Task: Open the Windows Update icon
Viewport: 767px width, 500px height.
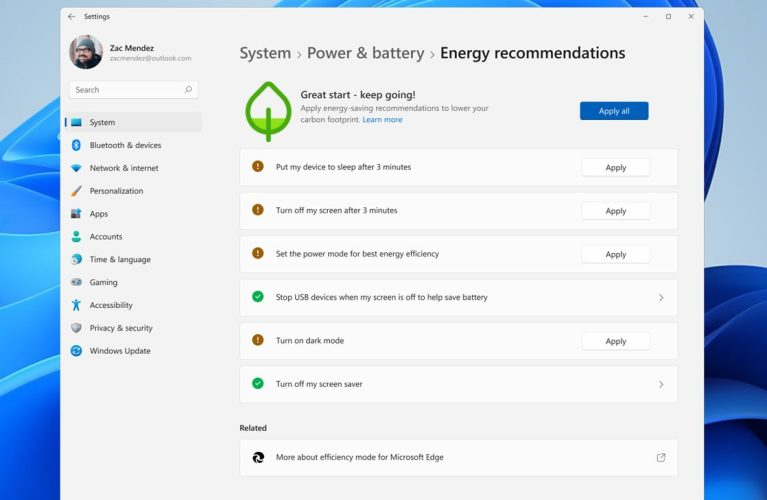Action: (x=76, y=351)
